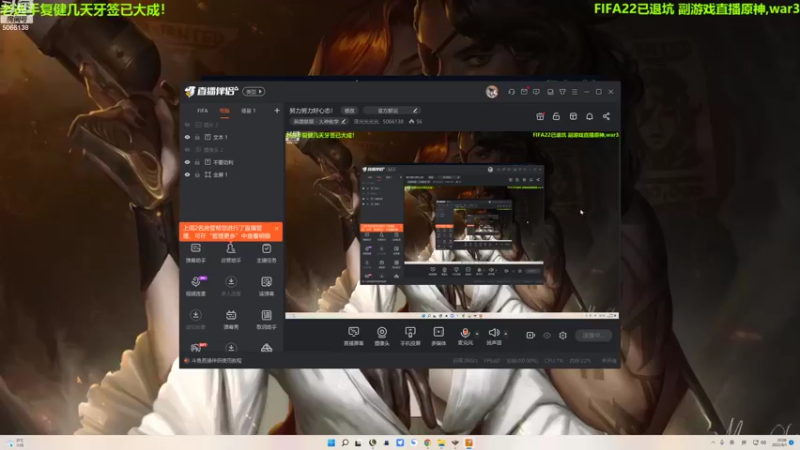The image size is (800, 450).
Task: Select the 全屏 1 source row
Action: pos(231,174)
